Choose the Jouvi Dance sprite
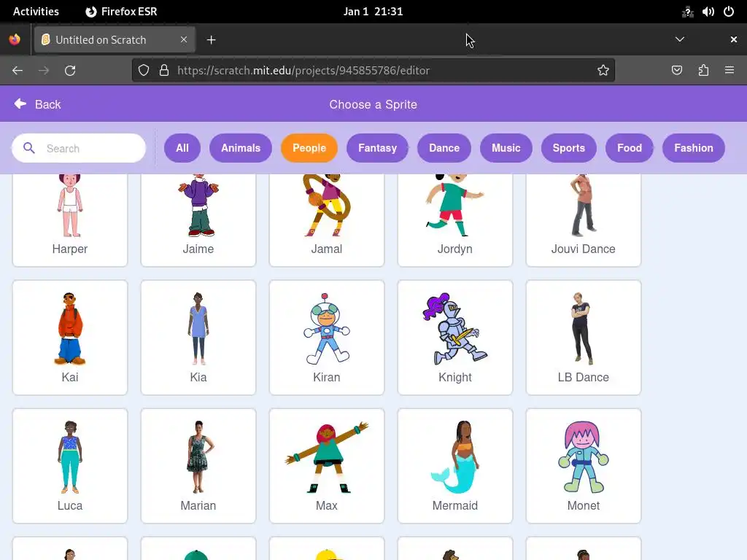This screenshot has width=747, height=560. coord(584,220)
